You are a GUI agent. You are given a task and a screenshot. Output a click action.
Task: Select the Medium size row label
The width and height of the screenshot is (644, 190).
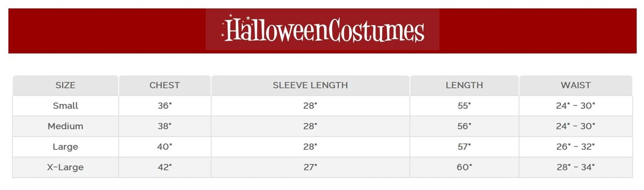coord(65,126)
